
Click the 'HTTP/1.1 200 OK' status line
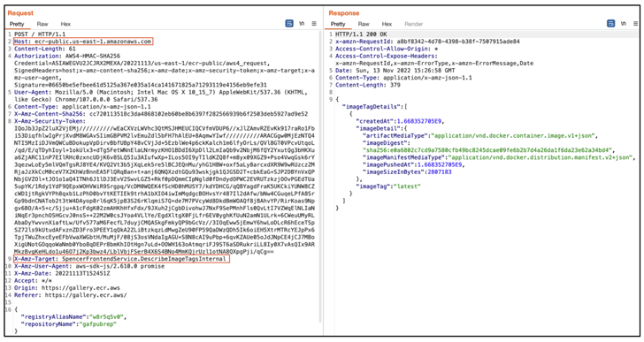click(x=361, y=34)
